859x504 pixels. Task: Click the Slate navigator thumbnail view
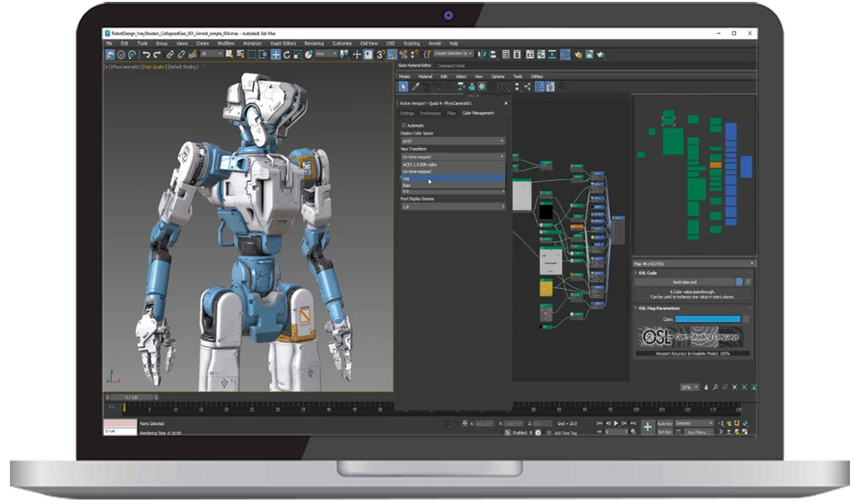[694, 174]
